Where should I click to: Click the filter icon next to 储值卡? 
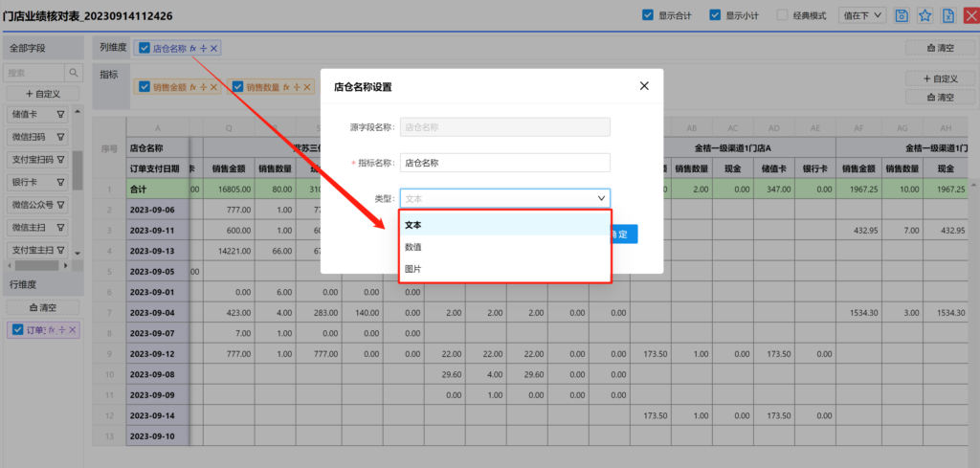coord(60,114)
